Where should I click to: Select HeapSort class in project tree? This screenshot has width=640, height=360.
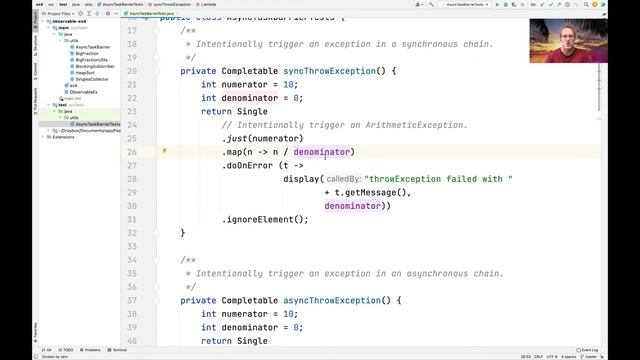[85, 73]
